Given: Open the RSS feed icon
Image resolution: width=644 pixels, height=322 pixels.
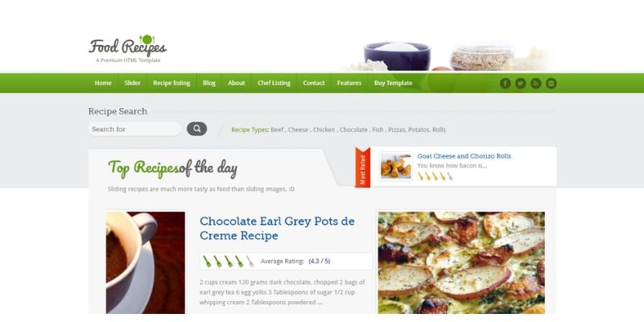Looking at the screenshot, I should click(x=535, y=84).
